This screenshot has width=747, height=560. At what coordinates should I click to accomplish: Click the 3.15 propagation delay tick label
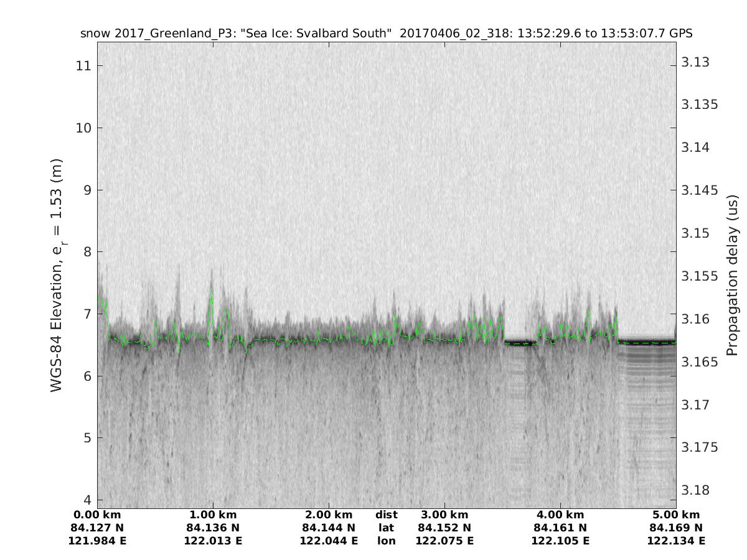pyautogui.click(x=695, y=233)
